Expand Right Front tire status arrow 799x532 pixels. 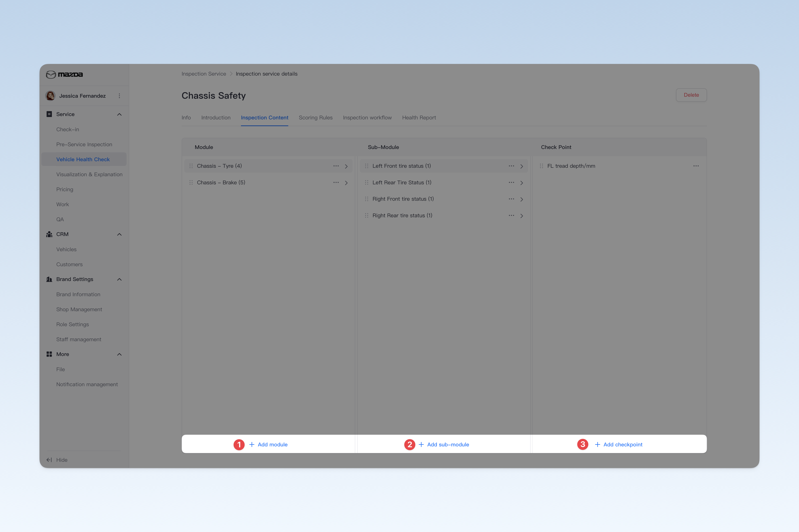coord(522,199)
